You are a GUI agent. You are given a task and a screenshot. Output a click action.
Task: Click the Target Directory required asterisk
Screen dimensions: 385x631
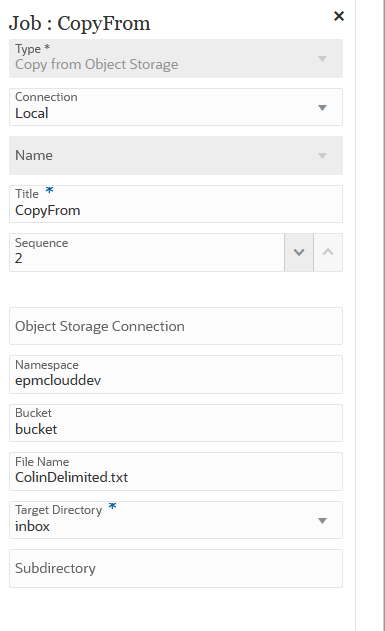(x=112, y=506)
